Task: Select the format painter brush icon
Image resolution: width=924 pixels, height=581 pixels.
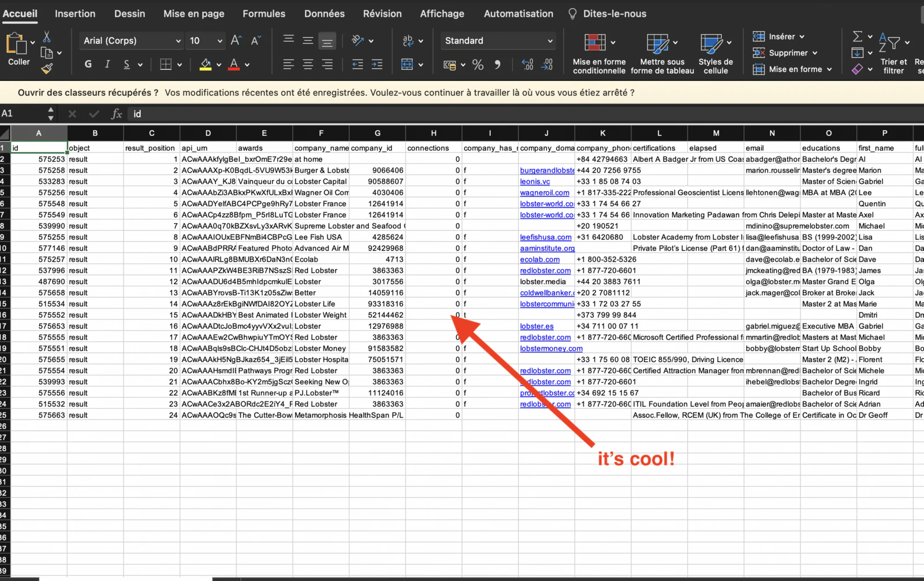Action: (47, 69)
